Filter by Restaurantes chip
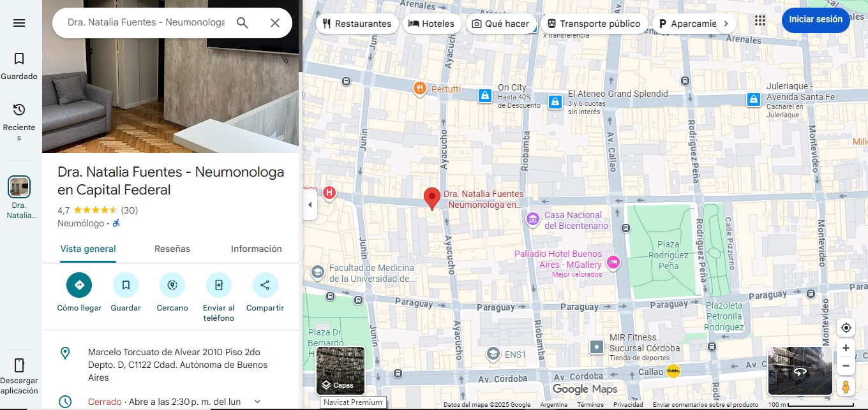The width and height of the screenshot is (868, 410). [x=357, y=24]
